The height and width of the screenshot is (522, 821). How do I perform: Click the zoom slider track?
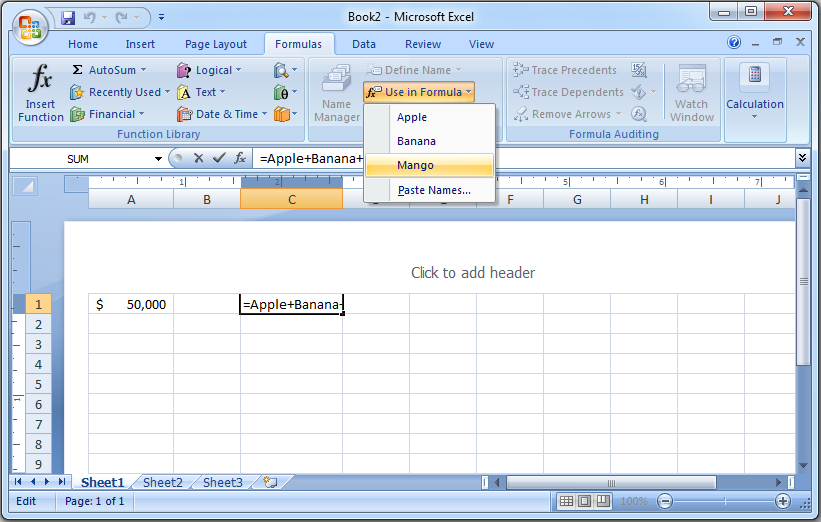coord(724,501)
